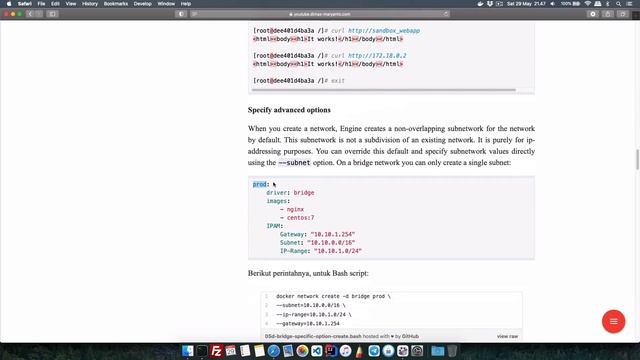Open the Window menu
Viewport: 640px width, 360px height.
tap(166, 4)
